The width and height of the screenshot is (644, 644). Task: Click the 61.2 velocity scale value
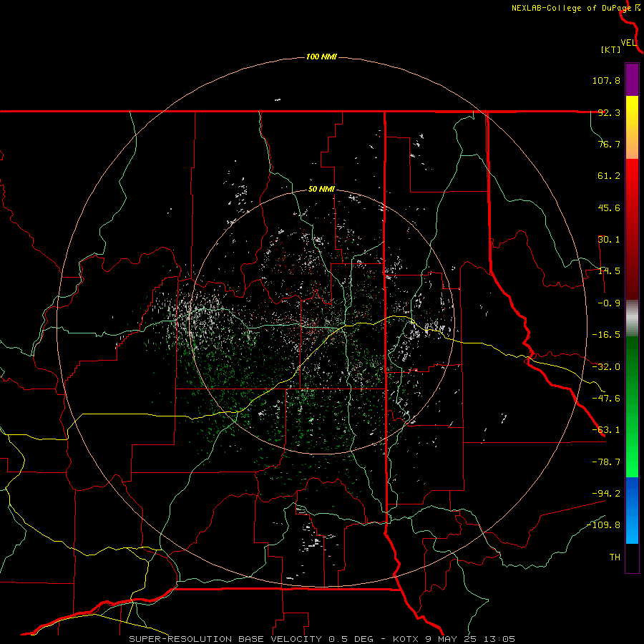[x=609, y=176]
